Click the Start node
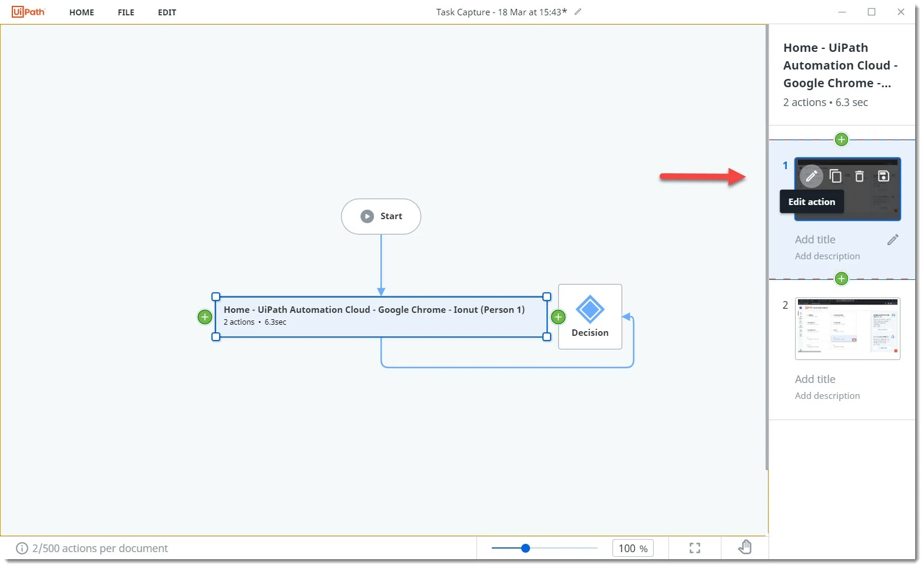Image resolution: width=924 pixels, height=568 pixels. 381,216
